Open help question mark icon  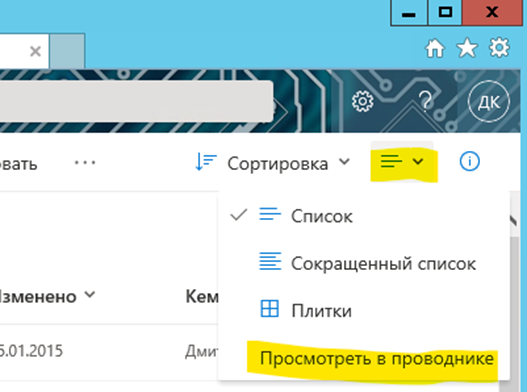pyautogui.click(x=425, y=101)
